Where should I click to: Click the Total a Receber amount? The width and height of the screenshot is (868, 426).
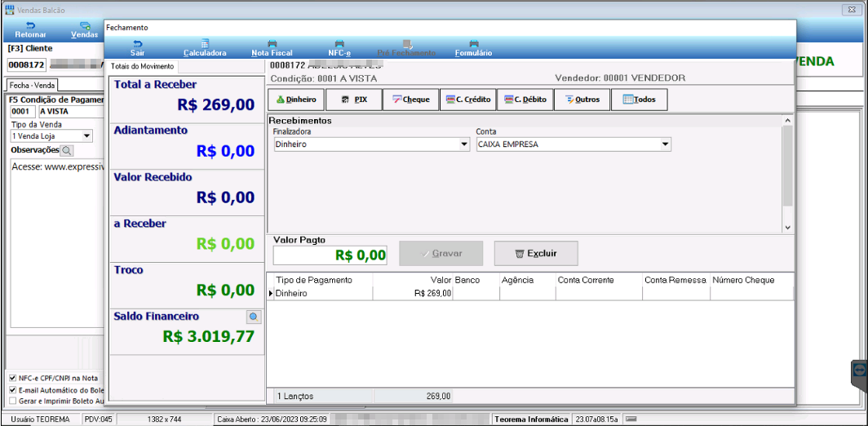click(x=216, y=104)
